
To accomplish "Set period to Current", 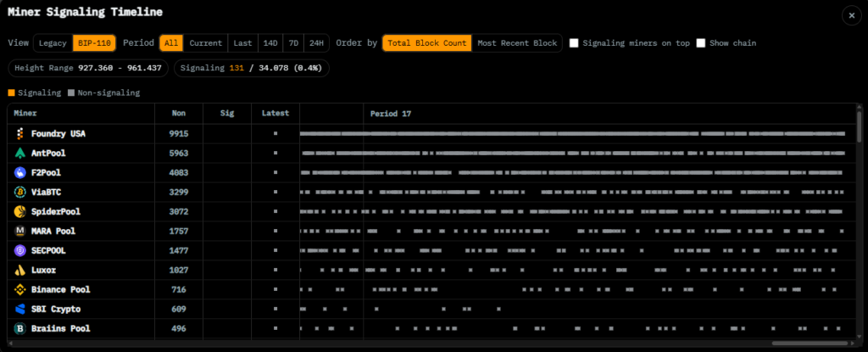I will click(205, 42).
